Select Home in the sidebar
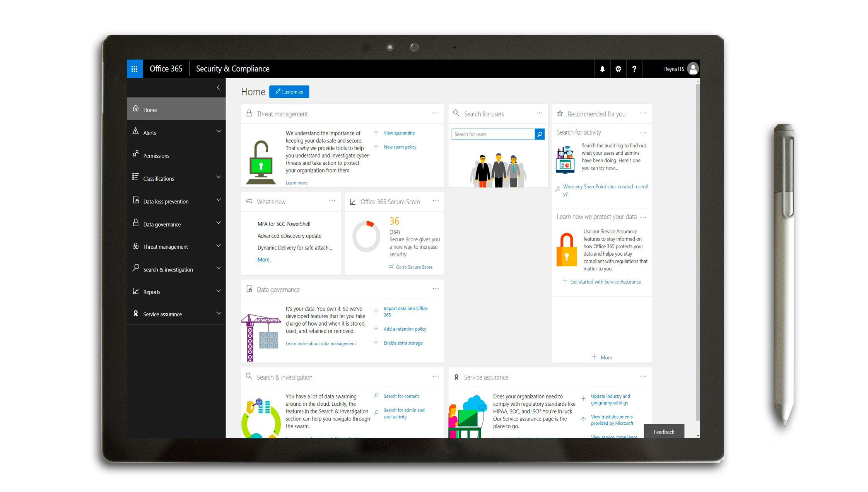Viewport: 868px width, 492px height. click(x=176, y=109)
